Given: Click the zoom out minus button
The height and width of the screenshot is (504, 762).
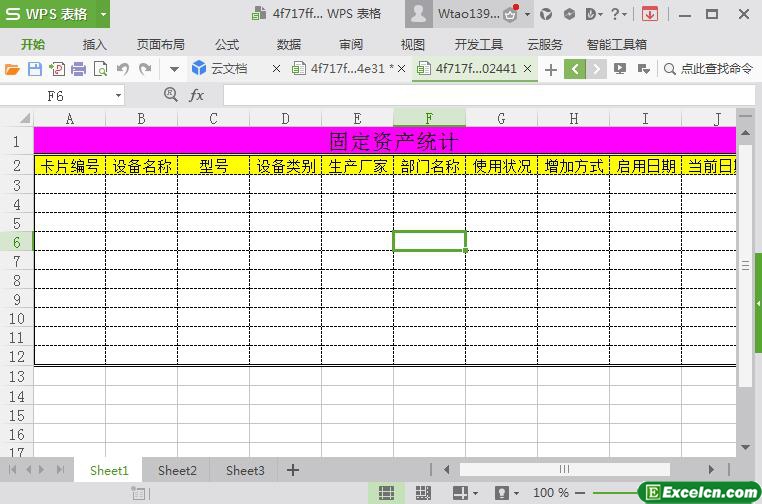Looking at the screenshot, I should [x=580, y=493].
